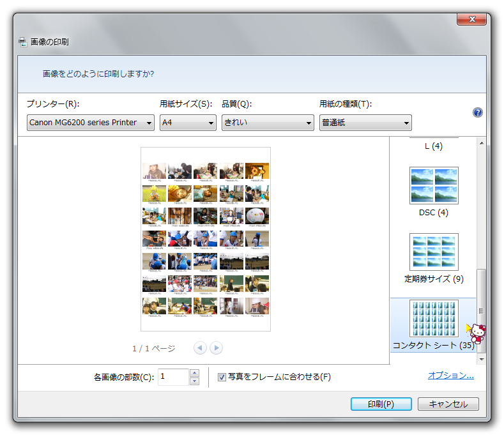
Task: Click the 画像の印刷 title bar printer icon
Action: pyautogui.click(x=23, y=42)
